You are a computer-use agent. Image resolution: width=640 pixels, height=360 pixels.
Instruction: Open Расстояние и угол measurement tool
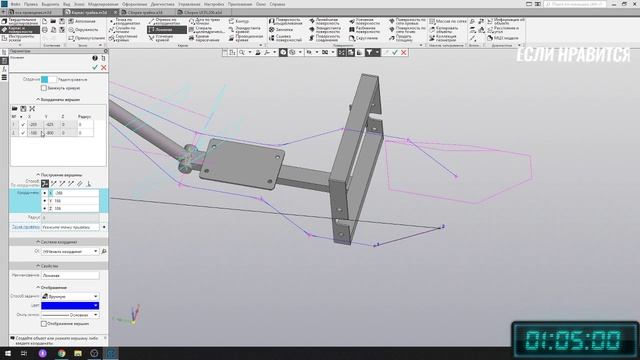click(503, 30)
